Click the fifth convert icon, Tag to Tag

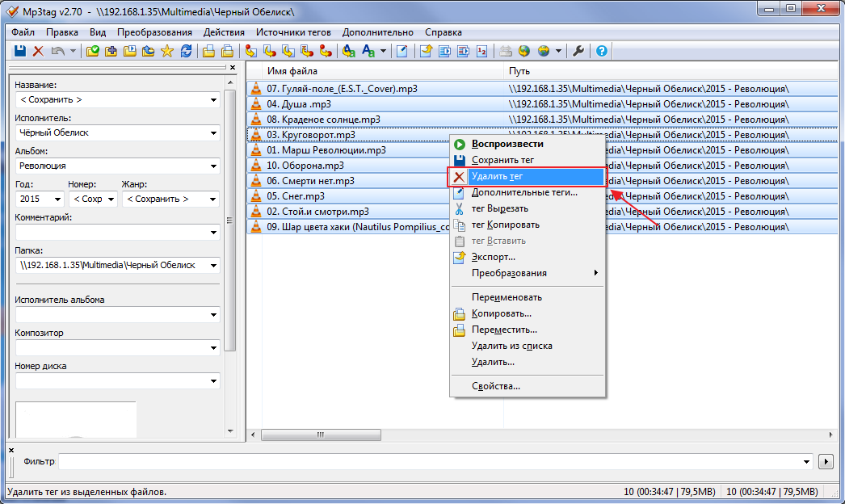coord(326,51)
